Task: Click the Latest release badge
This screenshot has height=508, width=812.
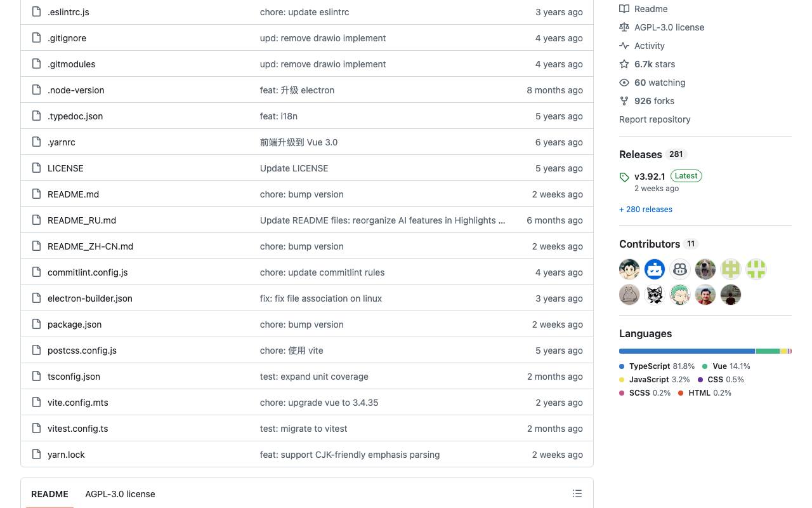Action: pos(686,176)
